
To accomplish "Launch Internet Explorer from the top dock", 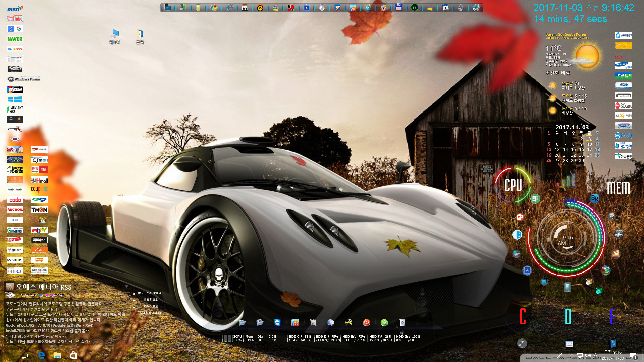I will tap(229, 8).
